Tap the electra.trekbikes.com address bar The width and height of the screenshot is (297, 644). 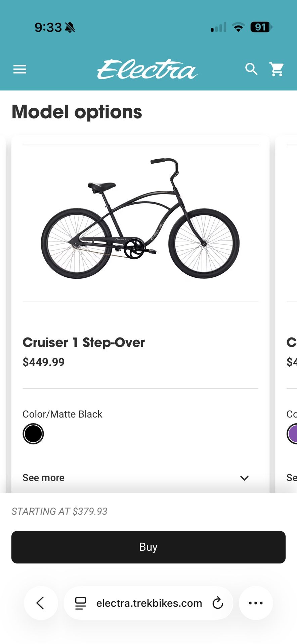[149, 603]
